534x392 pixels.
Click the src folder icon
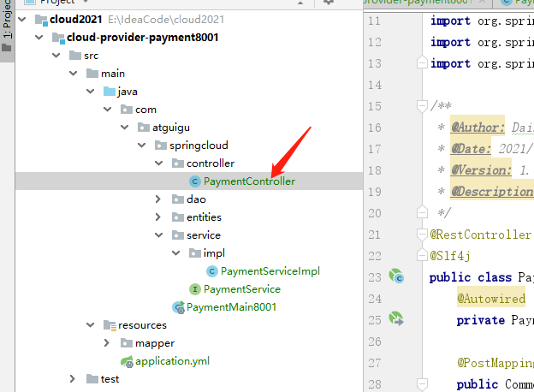point(75,55)
